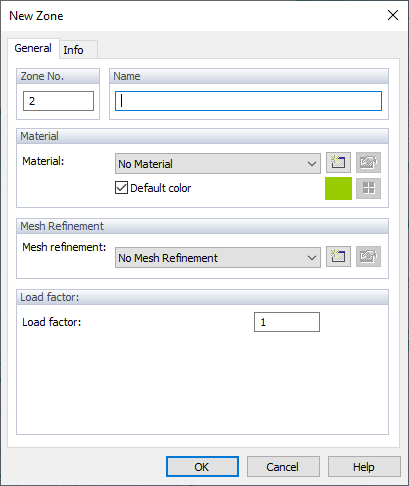The image size is (409, 486).
Task: Open Help for this dialog
Action: click(364, 467)
